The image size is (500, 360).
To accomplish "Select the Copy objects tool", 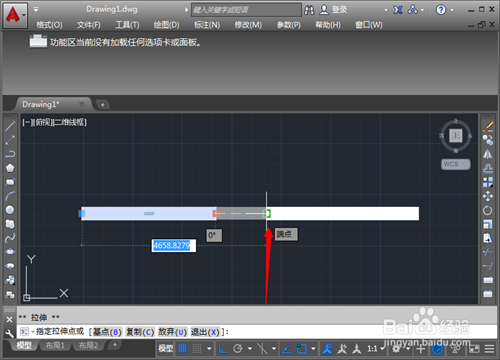I will 488,140.
